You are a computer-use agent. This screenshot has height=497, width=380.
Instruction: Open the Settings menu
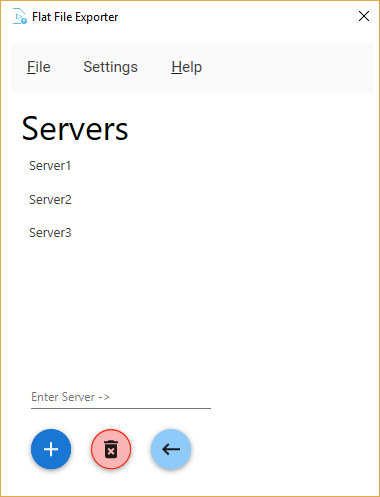pos(110,67)
